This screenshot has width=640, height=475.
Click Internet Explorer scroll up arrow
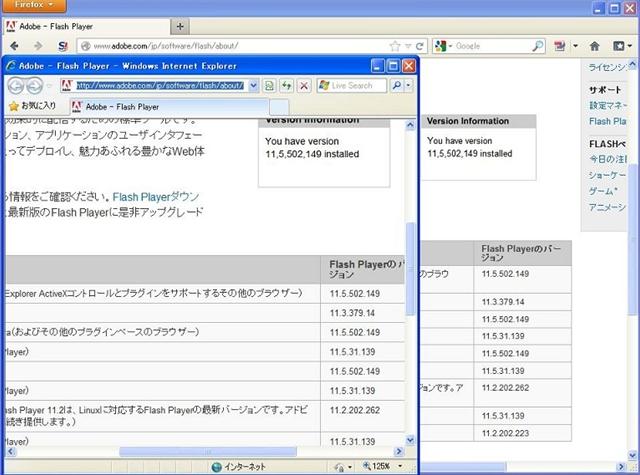(410, 125)
